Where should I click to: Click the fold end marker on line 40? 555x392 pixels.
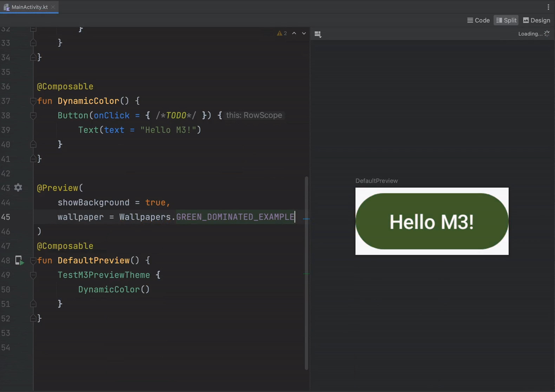(x=33, y=144)
